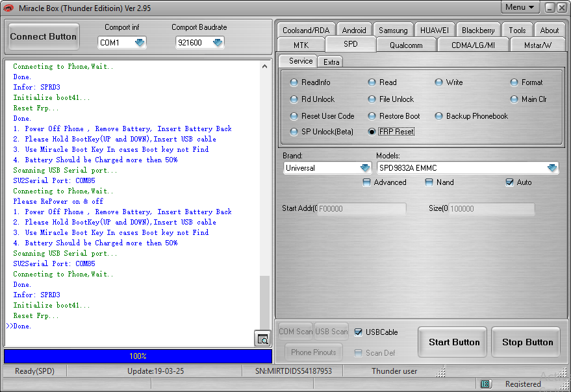Open the Tools tab
The height and width of the screenshot is (392, 571).
[x=517, y=31]
